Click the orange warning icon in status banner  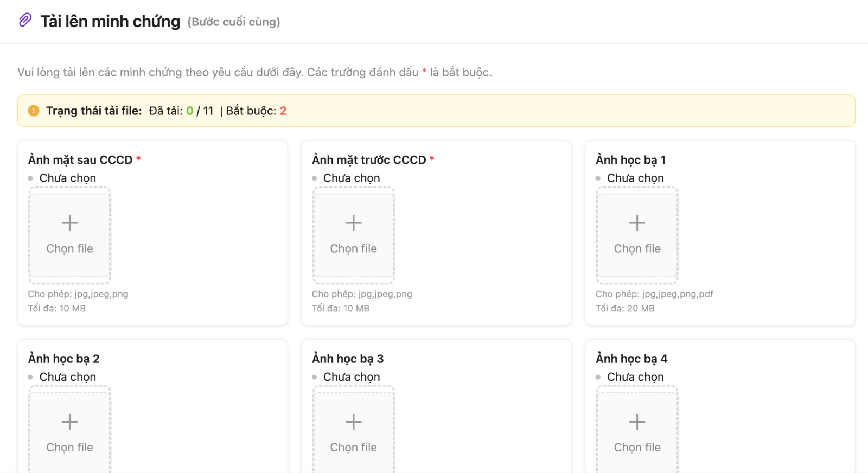point(34,111)
